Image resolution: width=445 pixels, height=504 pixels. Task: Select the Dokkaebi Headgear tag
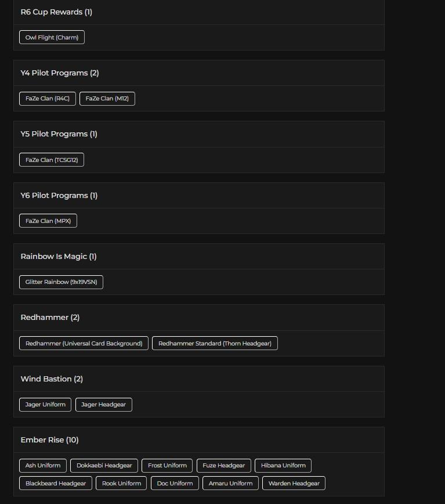104,466
